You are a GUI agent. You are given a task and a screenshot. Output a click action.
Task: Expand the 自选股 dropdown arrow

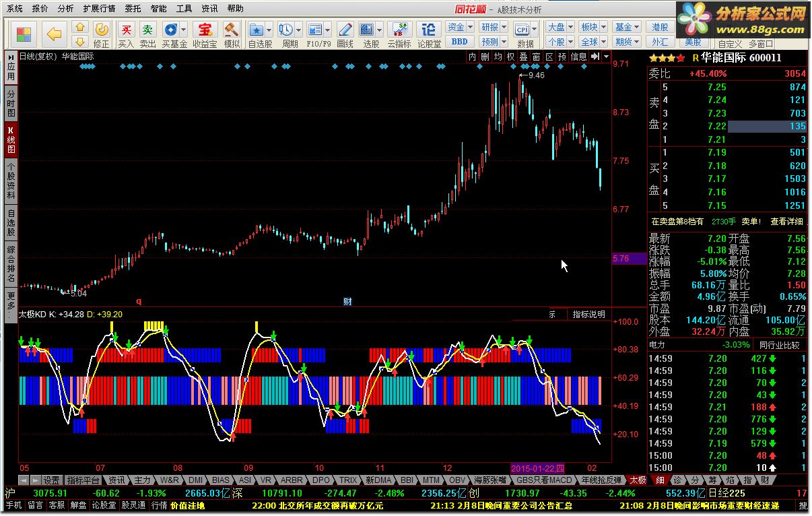pos(269,29)
